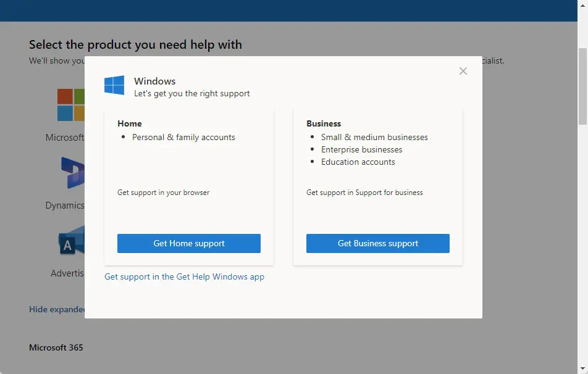This screenshot has height=374, width=588.
Task: Click 'Let's get you the right support' subtitle
Action: tap(191, 94)
